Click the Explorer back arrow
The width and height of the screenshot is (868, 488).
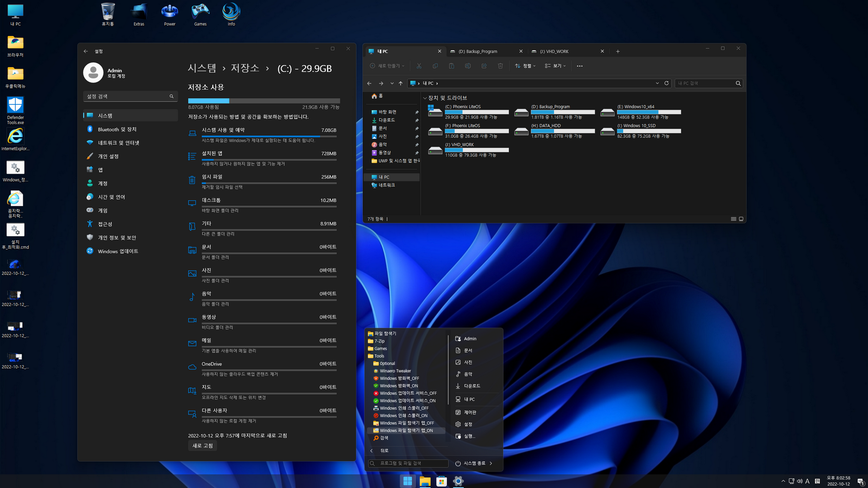(369, 83)
